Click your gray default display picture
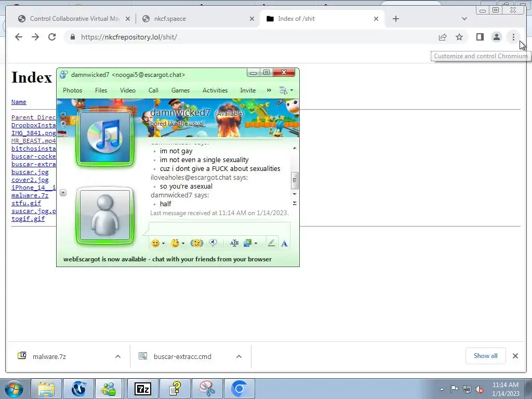Screen dimensions: 532x399 105,215
